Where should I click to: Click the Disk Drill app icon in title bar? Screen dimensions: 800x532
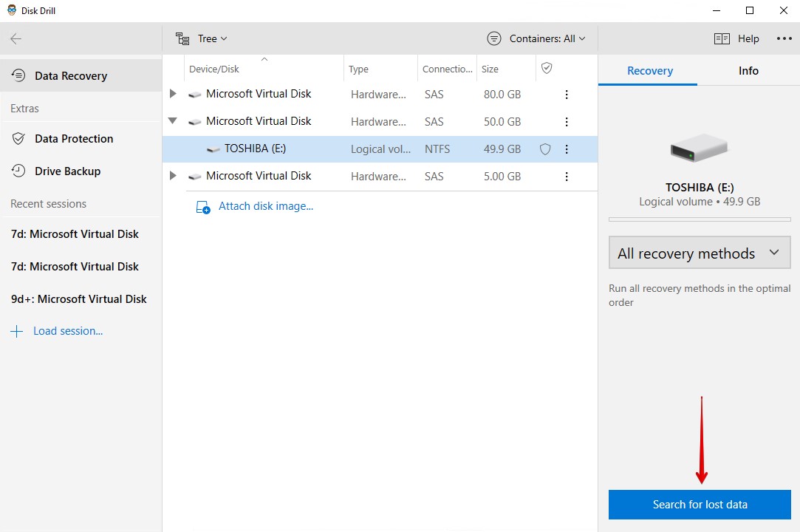pos(11,10)
